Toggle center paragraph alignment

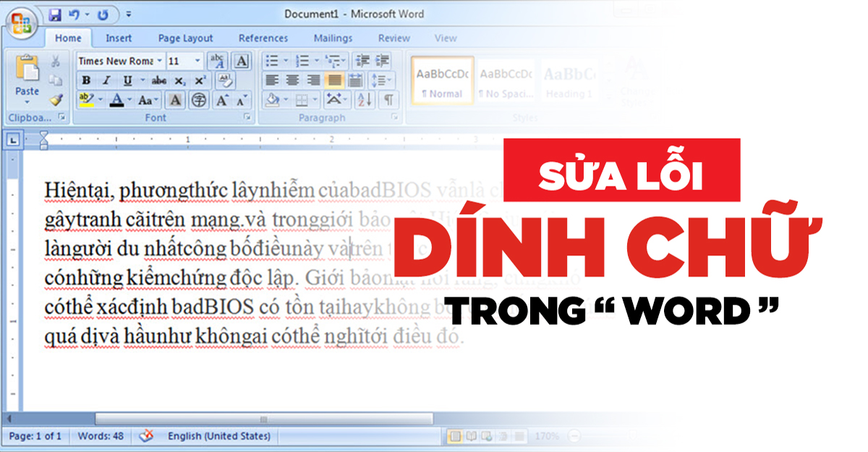292,80
